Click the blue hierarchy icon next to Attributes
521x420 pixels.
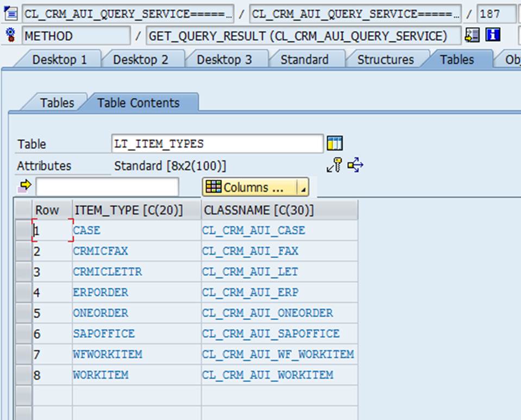point(356,166)
